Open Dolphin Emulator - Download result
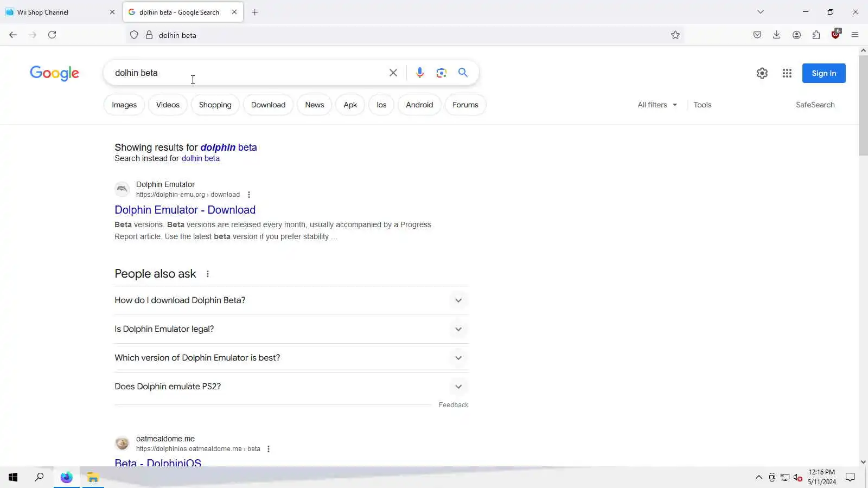 (185, 210)
